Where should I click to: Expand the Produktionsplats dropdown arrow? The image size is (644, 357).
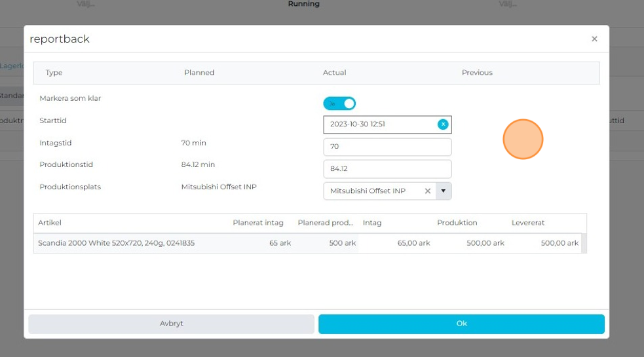coord(444,191)
